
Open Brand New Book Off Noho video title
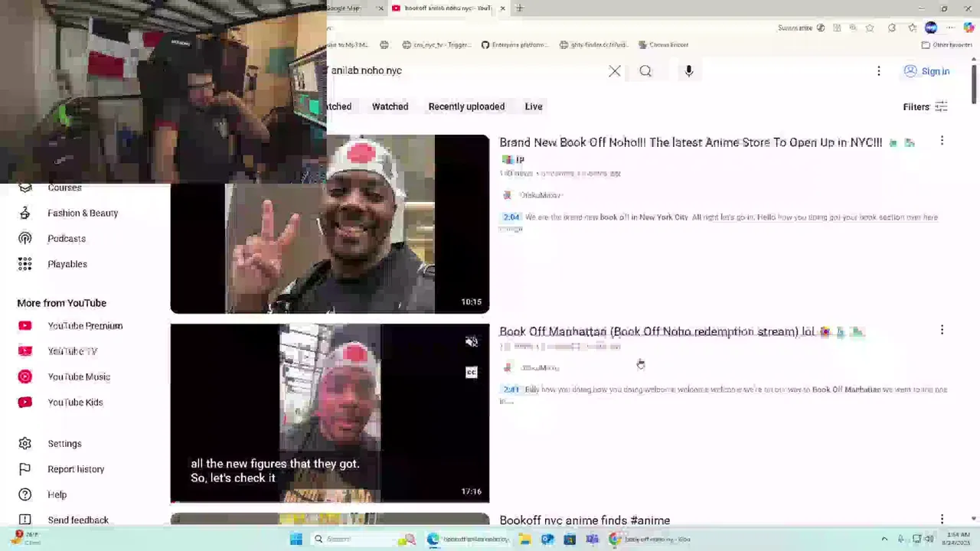click(x=691, y=142)
